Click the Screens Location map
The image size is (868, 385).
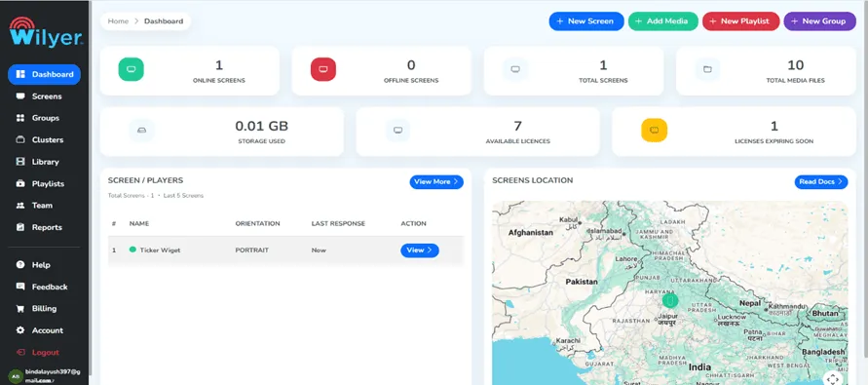point(670,293)
